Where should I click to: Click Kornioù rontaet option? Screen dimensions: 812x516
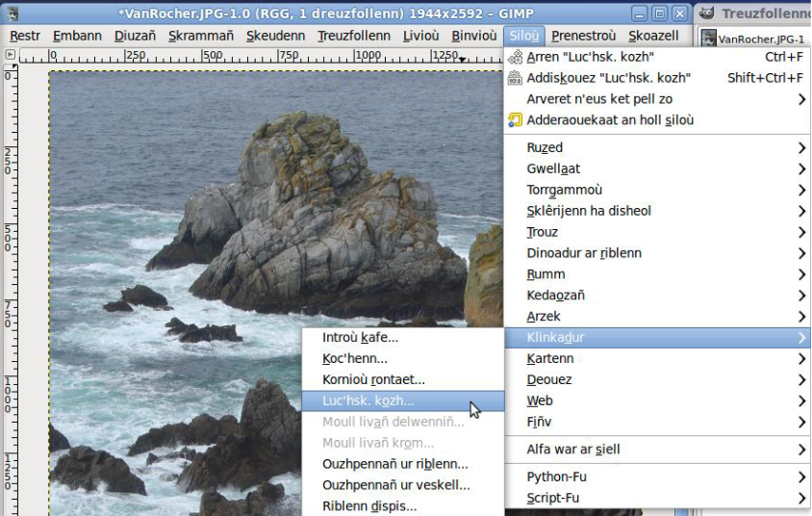373,379
